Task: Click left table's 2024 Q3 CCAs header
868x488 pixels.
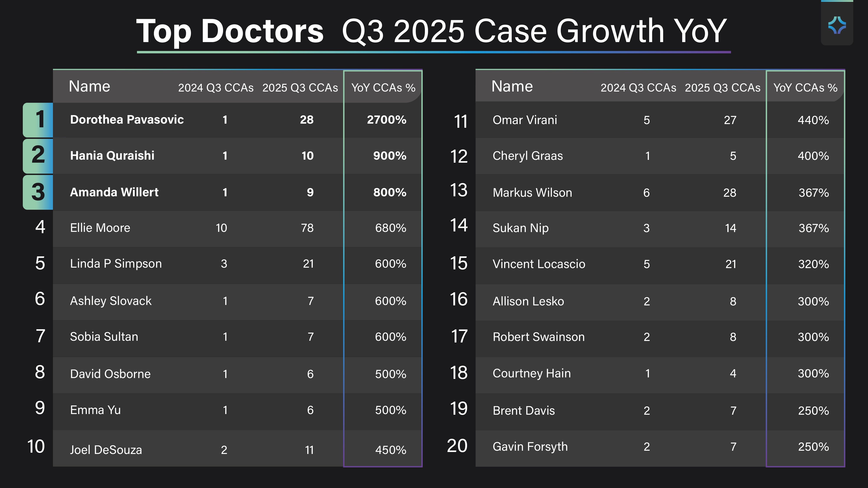Action: [x=216, y=88]
